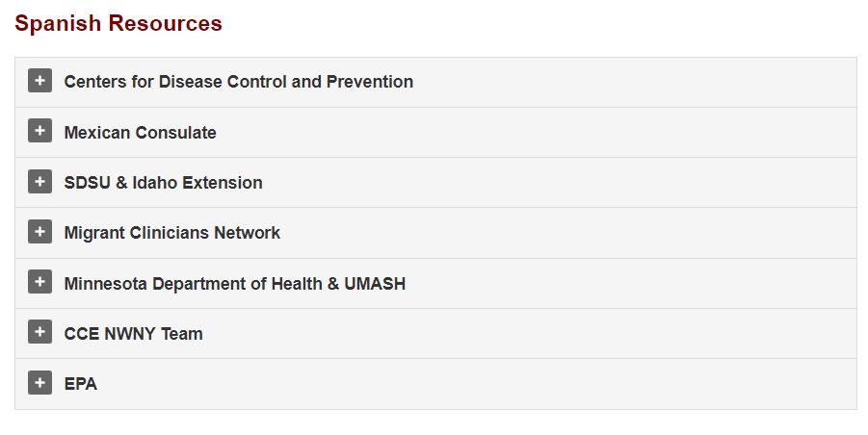Show CCE NWNY Team resources title

pos(133,334)
